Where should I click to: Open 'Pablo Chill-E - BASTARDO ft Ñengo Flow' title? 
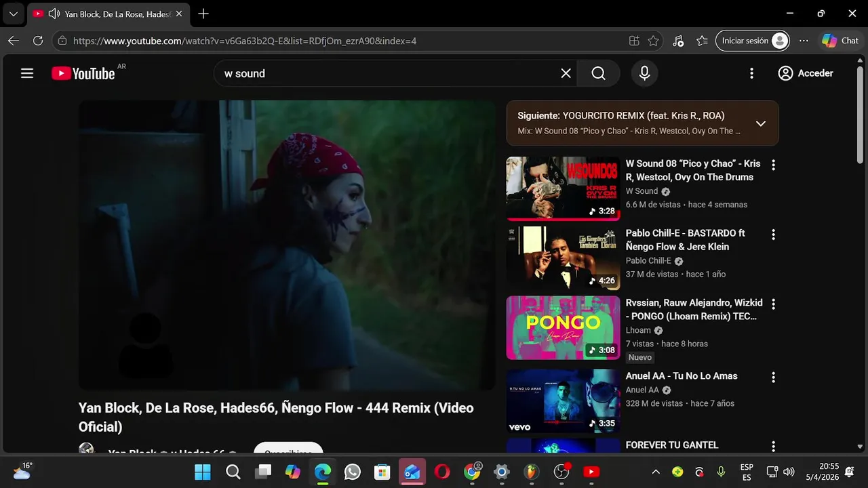686,240
